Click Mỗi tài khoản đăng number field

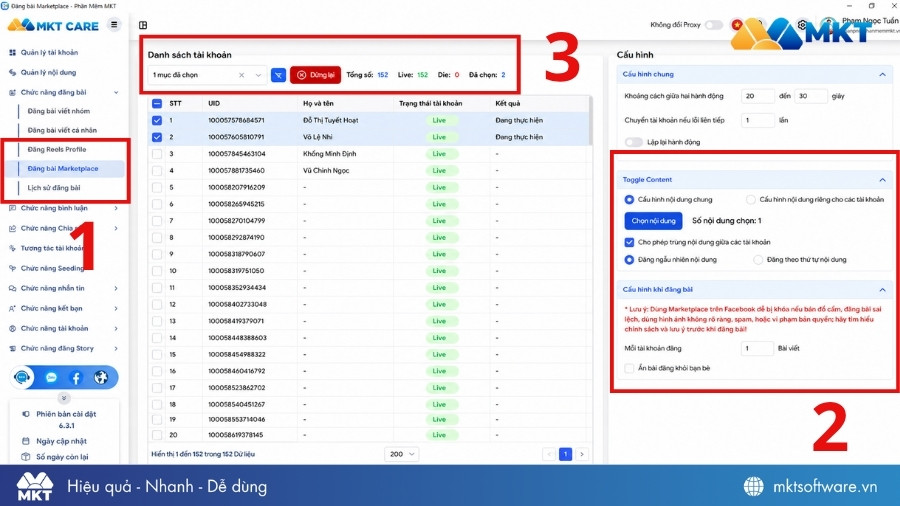pos(757,348)
